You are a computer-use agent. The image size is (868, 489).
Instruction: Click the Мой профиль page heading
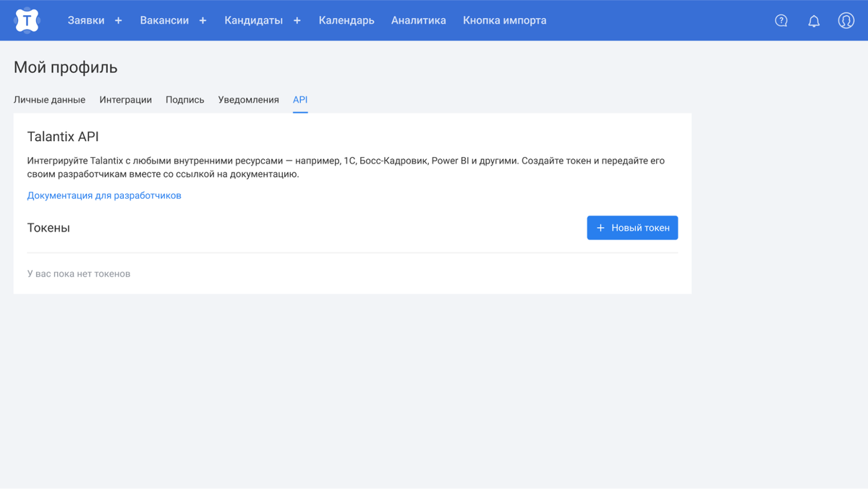tap(66, 68)
